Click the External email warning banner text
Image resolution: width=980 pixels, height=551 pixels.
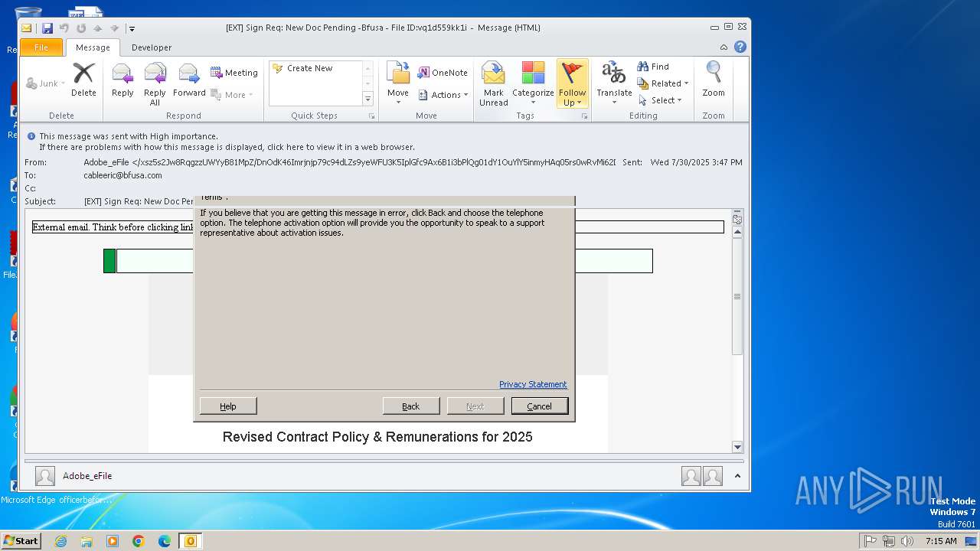coord(113,227)
